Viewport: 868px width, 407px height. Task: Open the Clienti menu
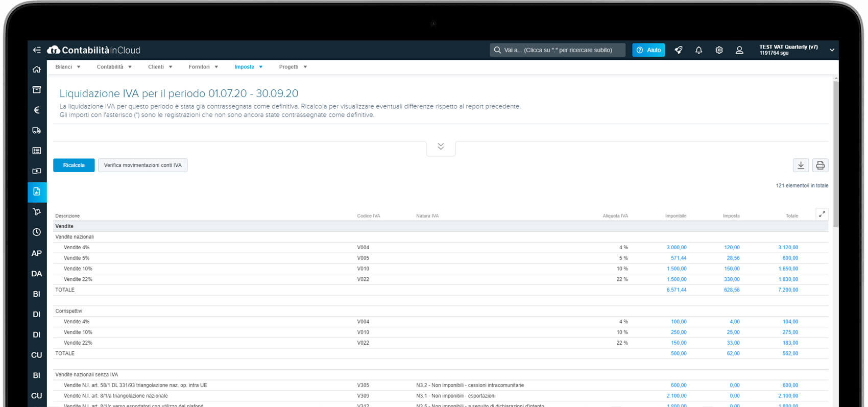pyautogui.click(x=160, y=67)
